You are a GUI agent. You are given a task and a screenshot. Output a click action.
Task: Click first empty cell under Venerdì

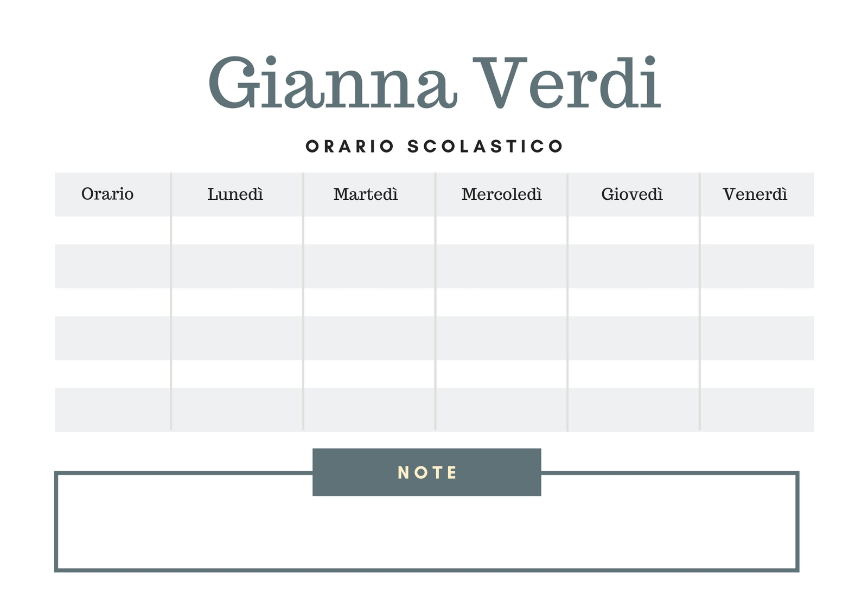[x=757, y=230]
